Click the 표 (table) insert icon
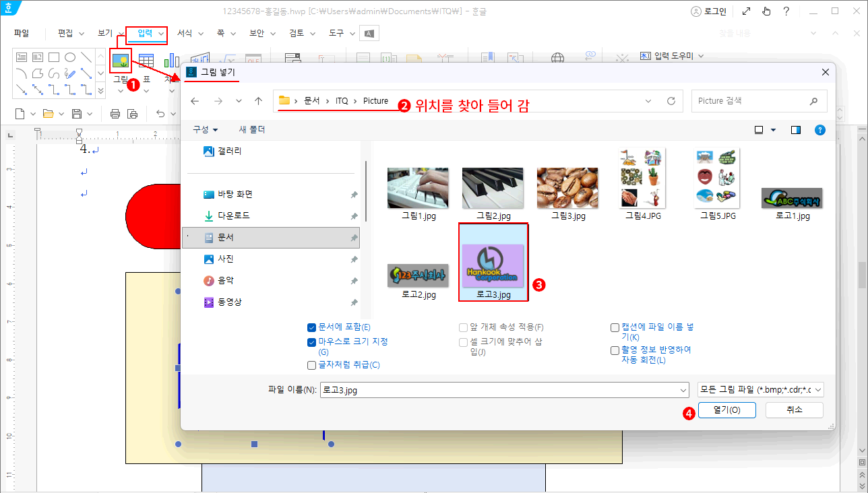Screen dimensions: 868x493 click(x=146, y=61)
